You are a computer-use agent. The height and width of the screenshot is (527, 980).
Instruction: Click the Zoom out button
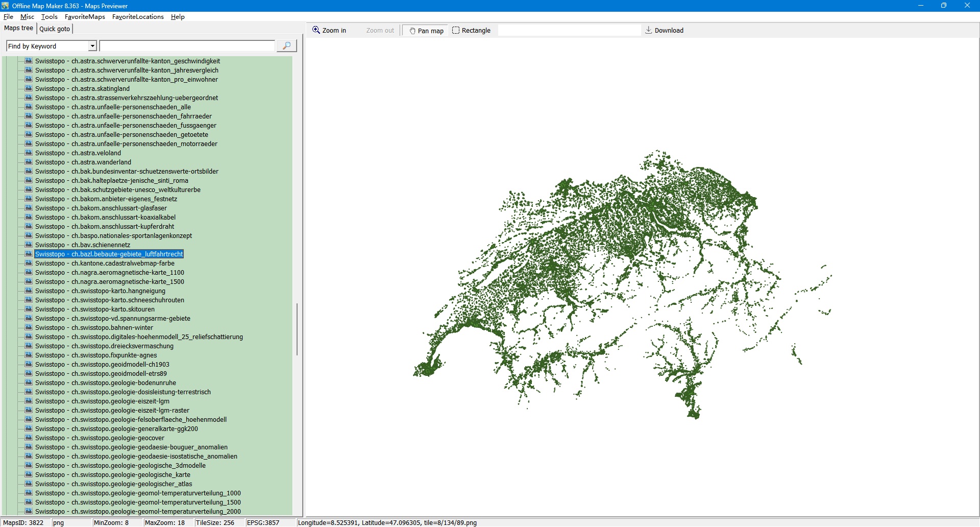tap(380, 31)
